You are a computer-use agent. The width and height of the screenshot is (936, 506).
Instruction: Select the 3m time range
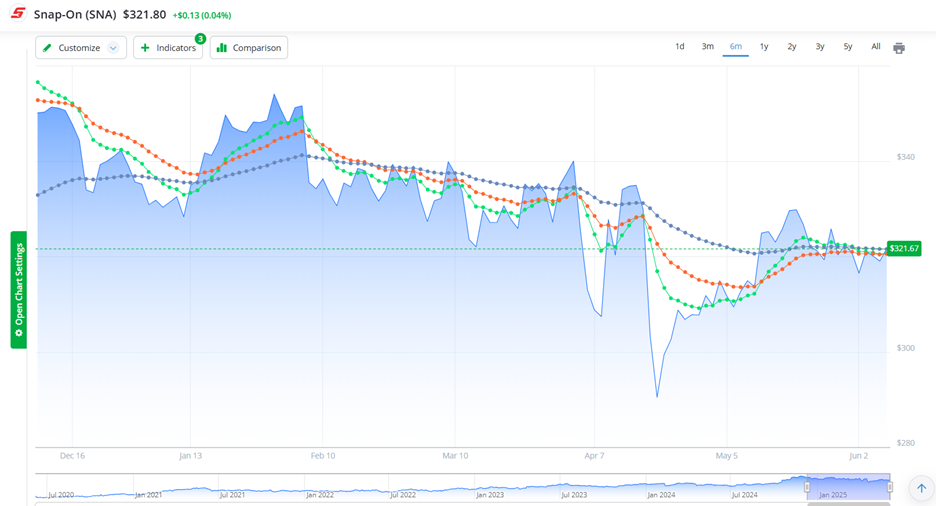[707, 47]
